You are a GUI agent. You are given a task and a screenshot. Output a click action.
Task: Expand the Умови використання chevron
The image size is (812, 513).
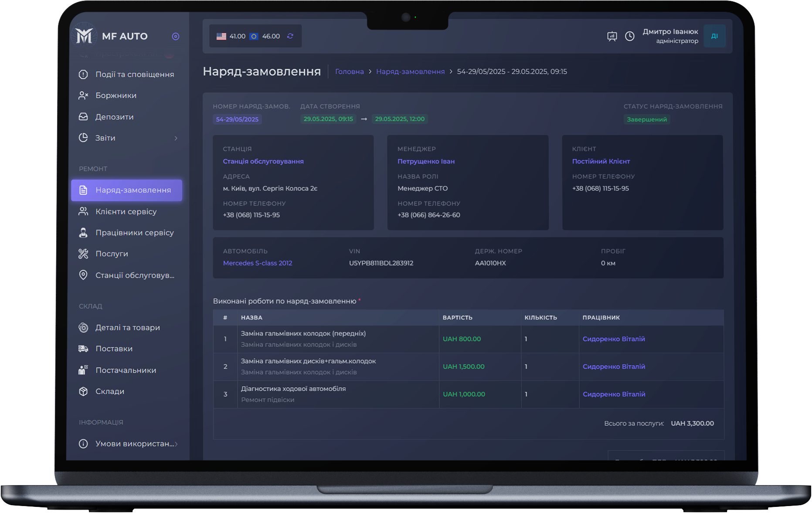(176, 444)
